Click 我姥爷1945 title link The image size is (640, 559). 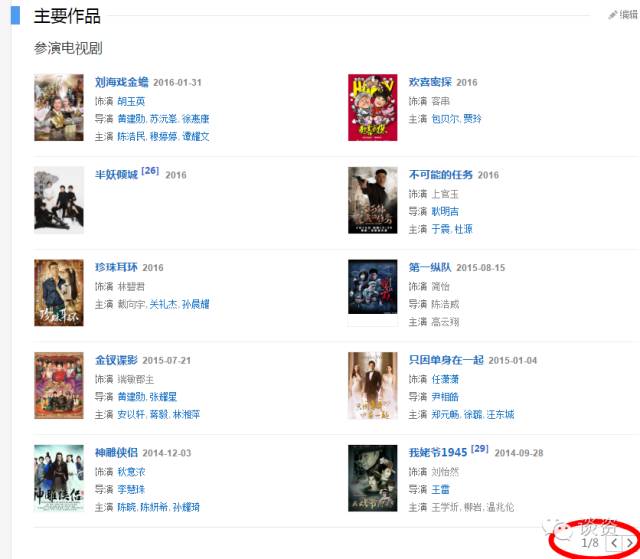pyautogui.click(x=438, y=453)
